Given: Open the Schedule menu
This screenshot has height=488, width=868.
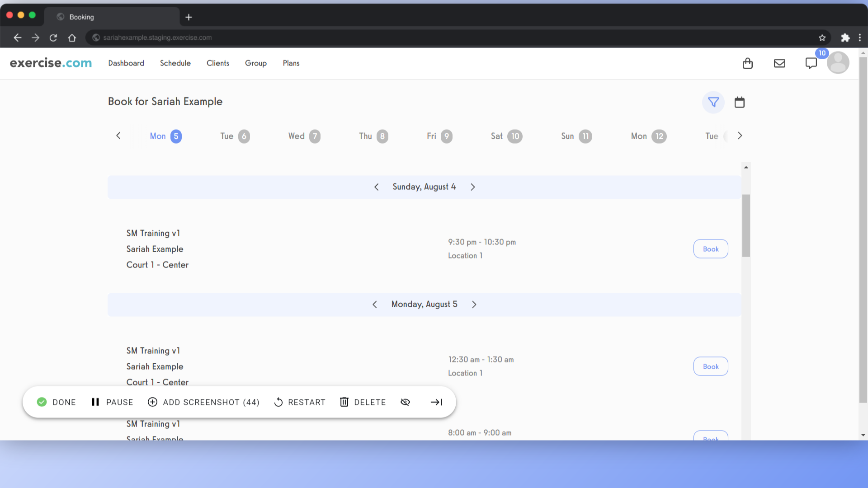Looking at the screenshot, I should [175, 63].
